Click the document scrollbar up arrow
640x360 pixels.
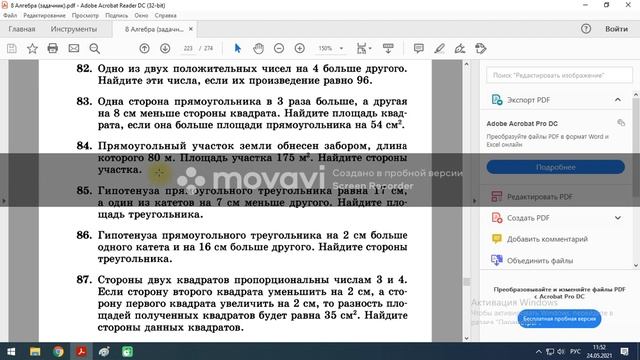467,64
